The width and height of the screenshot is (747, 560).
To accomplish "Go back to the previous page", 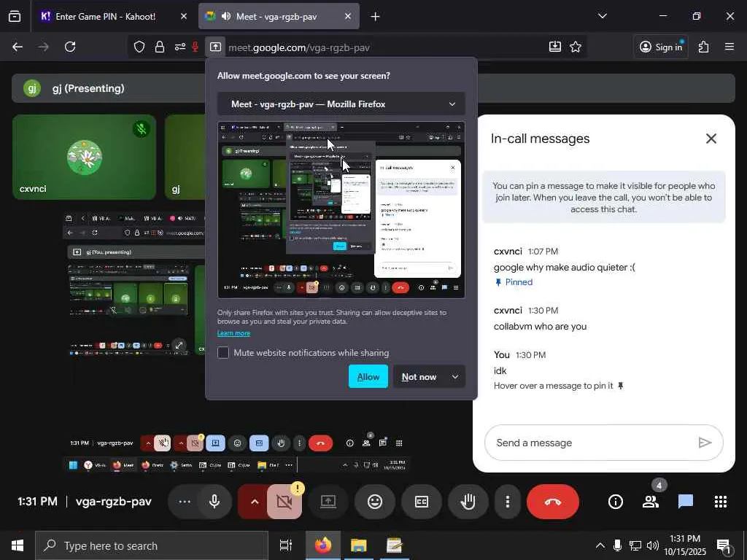I will (x=18, y=47).
